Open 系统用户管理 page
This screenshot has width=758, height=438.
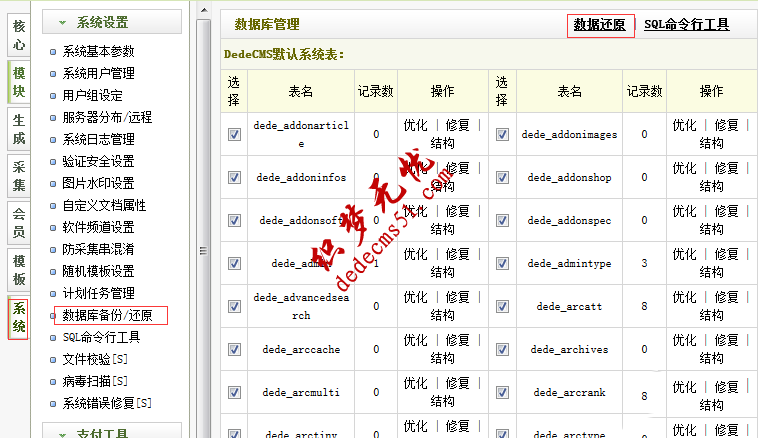[x=98, y=73]
